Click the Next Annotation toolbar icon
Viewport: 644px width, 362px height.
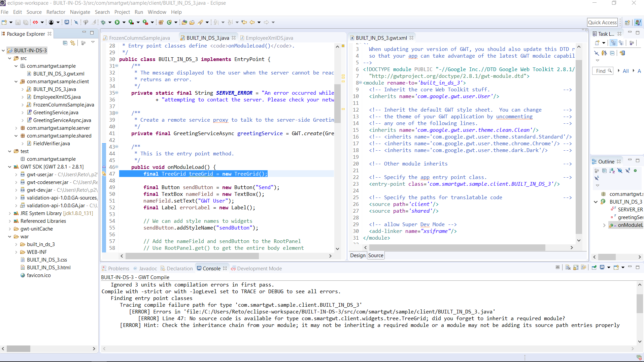pos(216,22)
